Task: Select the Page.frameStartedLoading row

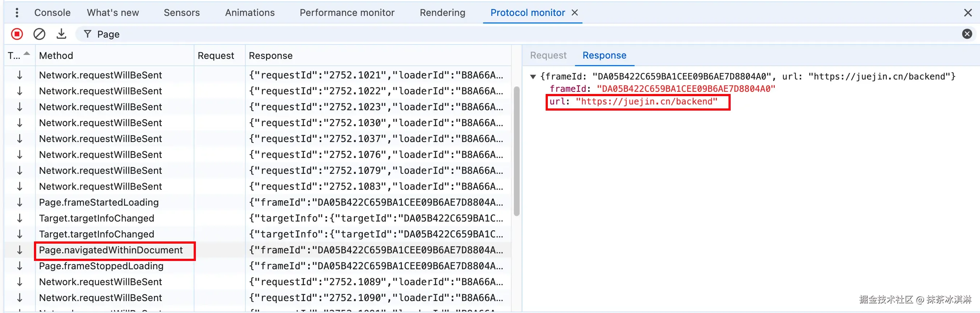Action: (258, 202)
